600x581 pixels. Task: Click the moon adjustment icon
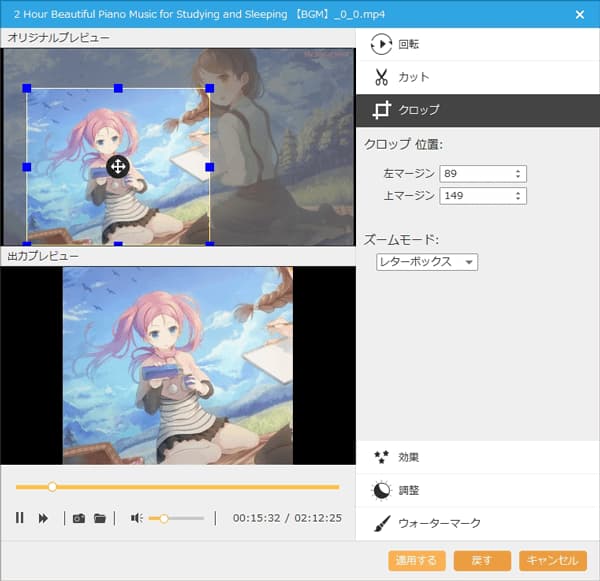[381, 490]
